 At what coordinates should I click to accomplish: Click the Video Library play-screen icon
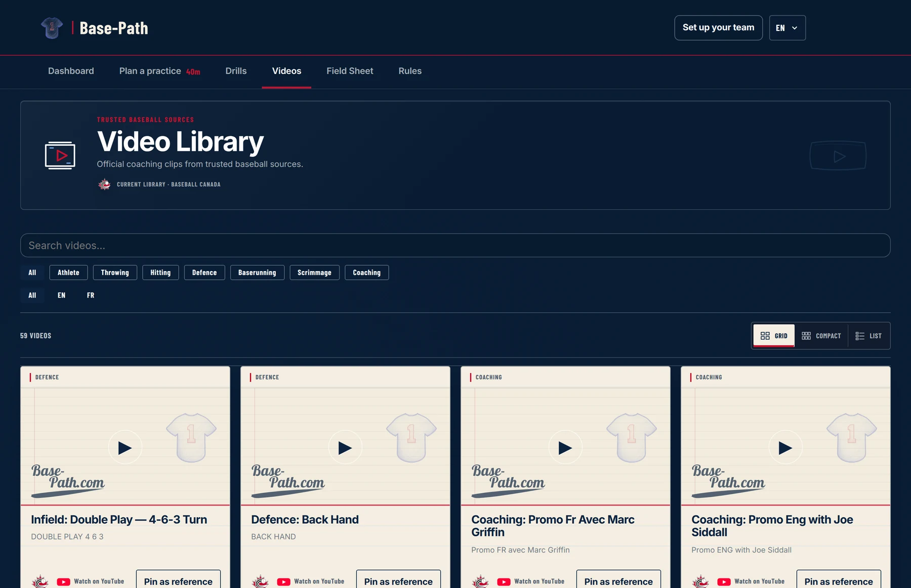(60, 155)
